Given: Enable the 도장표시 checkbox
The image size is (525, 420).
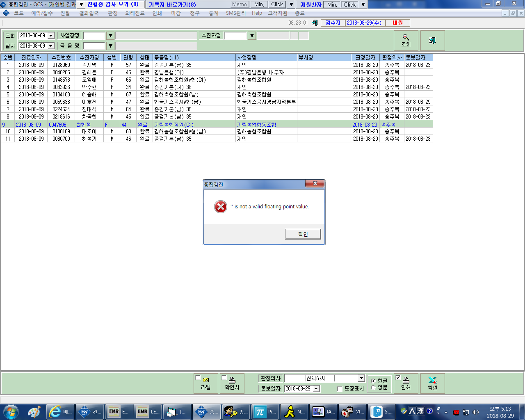Looking at the screenshot, I should tap(340, 389).
